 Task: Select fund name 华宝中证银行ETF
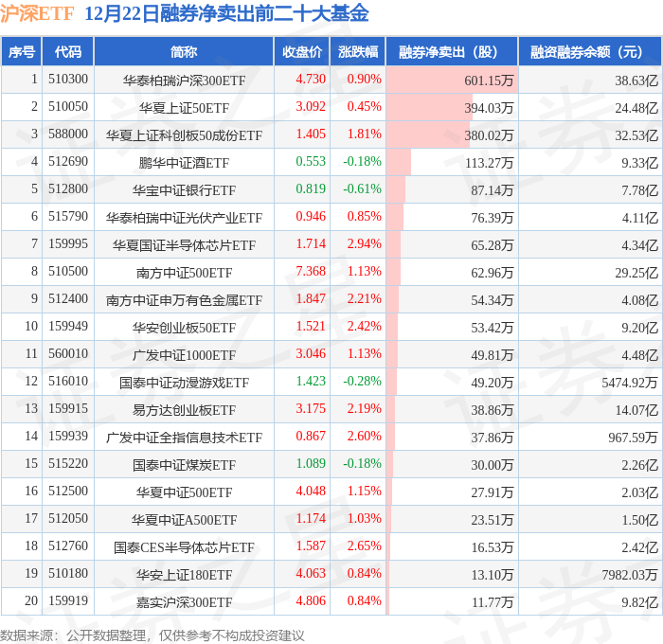[184, 190]
